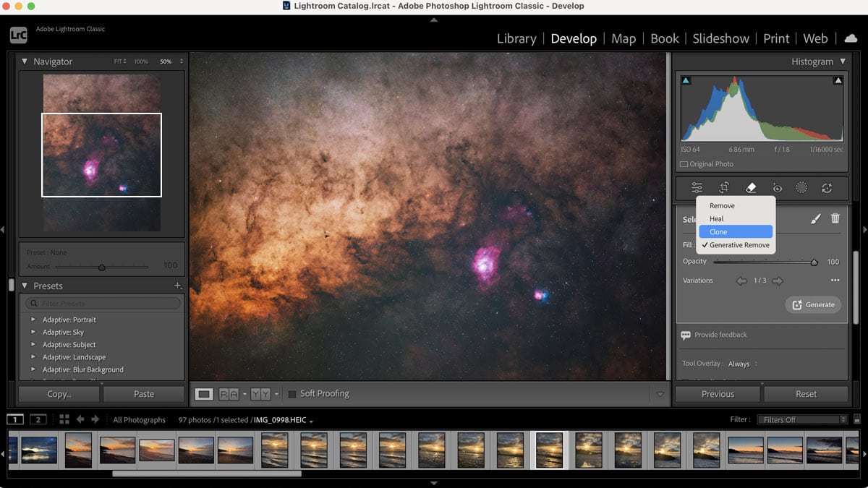Adjust the Opacity slider handle
Image resolution: width=868 pixels, height=488 pixels.
814,262
